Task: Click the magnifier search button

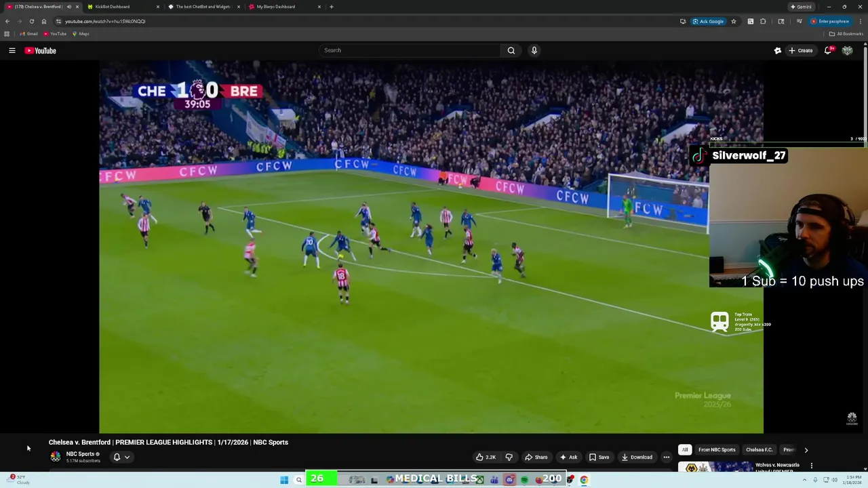Action: pyautogui.click(x=511, y=50)
